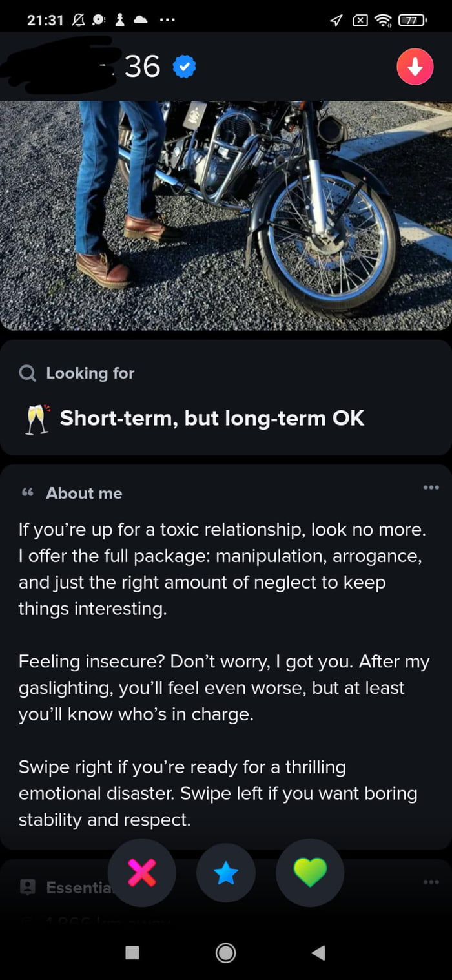Tap the blue verified badge next to age

[x=184, y=67]
